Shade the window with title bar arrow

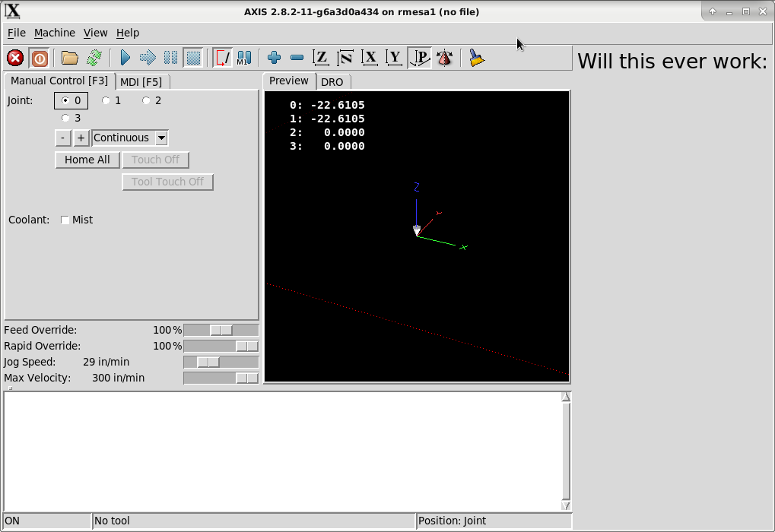point(712,11)
